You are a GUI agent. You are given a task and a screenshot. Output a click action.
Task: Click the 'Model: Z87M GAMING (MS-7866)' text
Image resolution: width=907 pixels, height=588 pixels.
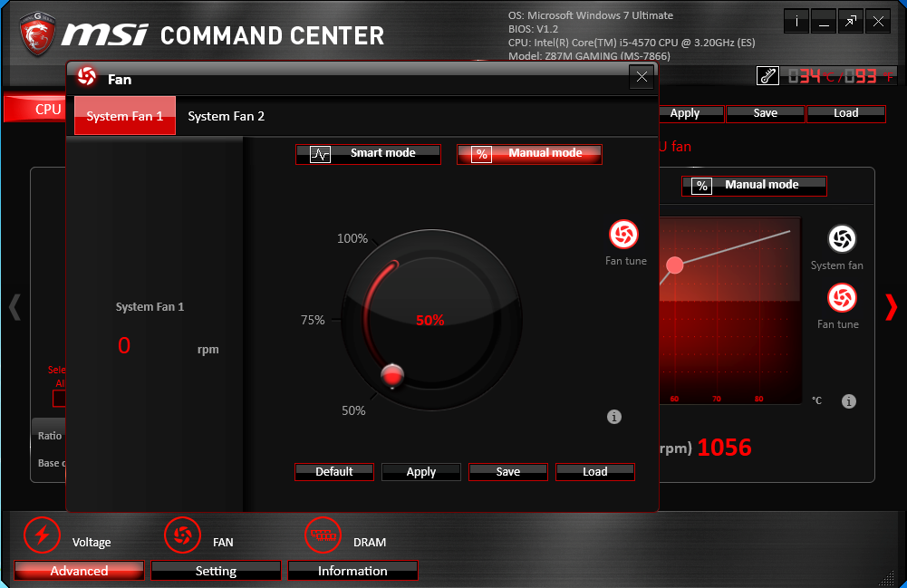[x=589, y=56]
